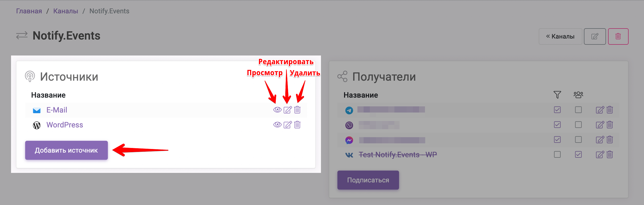Screen dimensions: 644x205
Task: Edit the E-Mail source
Action: click(x=288, y=110)
